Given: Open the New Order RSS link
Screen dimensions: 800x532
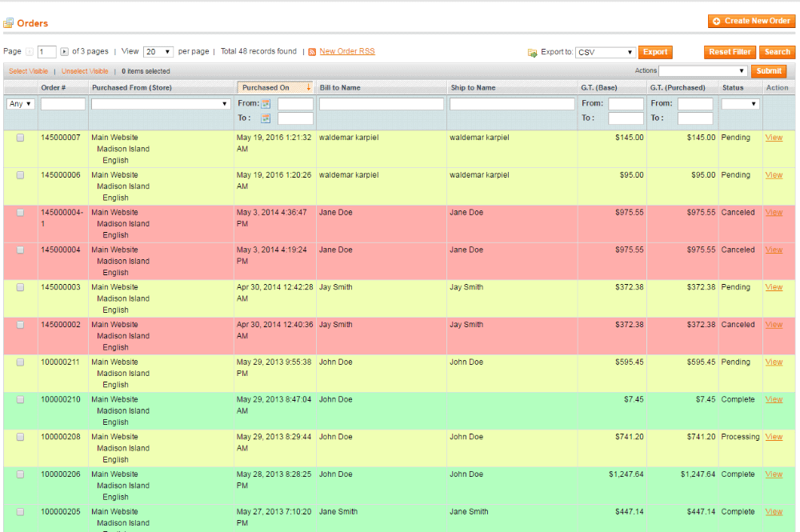Looking at the screenshot, I should tap(346, 51).
